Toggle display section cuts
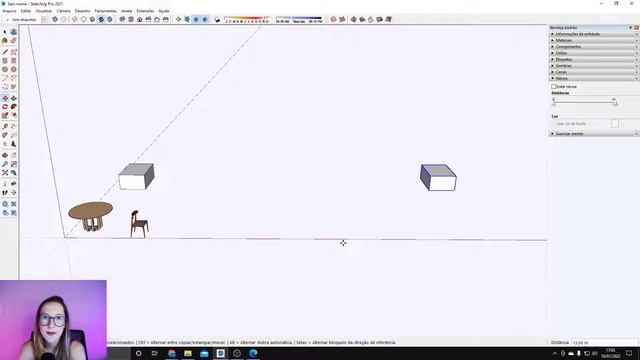 pos(196,19)
